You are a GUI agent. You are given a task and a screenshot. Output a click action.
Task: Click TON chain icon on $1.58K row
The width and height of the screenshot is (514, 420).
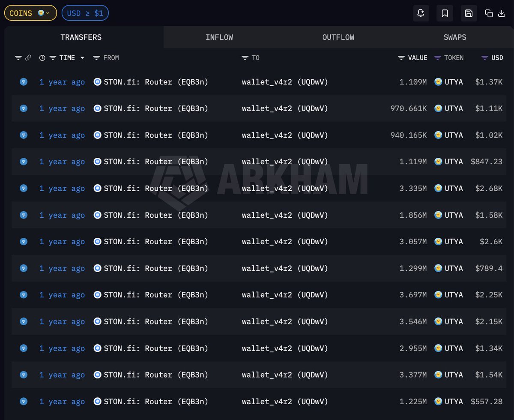(24, 215)
